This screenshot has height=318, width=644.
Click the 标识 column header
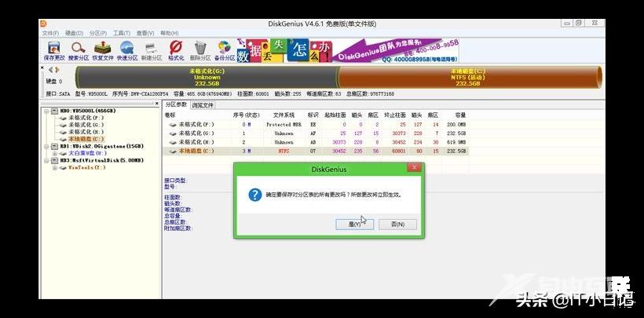pyautogui.click(x=313, y=115)
